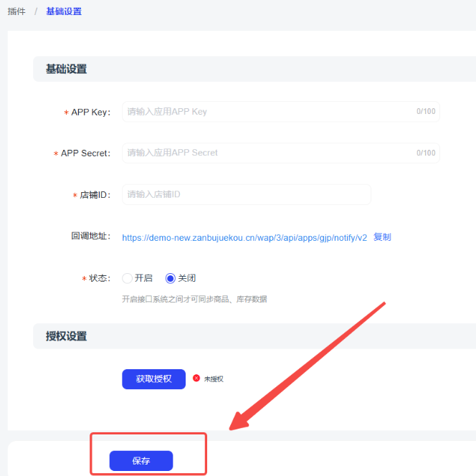The width and height of the screenshot is (476, 476).
Task: Select the 开启 radio button
Action: [x=128, y=278]
